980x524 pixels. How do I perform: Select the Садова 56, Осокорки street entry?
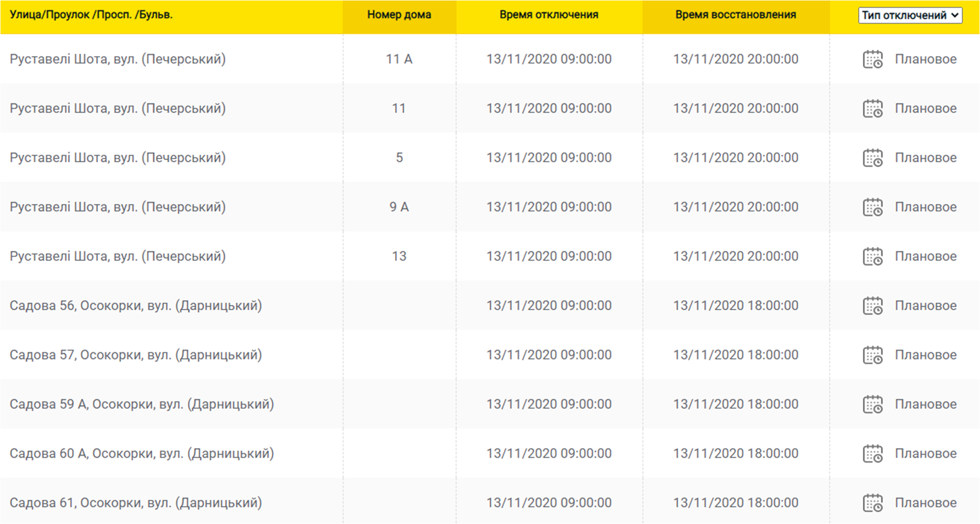click(135, 306)
